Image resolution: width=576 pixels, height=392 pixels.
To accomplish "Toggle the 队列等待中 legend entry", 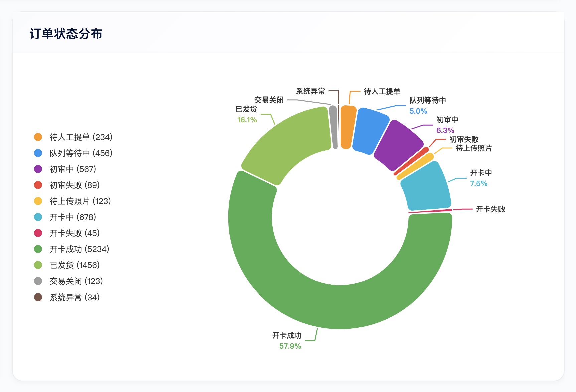I will 81,153.
